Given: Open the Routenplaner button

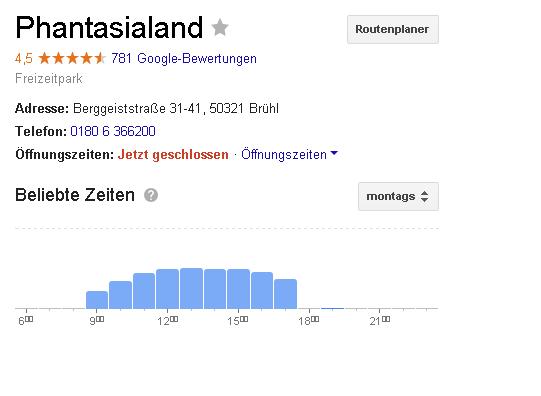Looking at the screenshot, I should coord(393,29).
